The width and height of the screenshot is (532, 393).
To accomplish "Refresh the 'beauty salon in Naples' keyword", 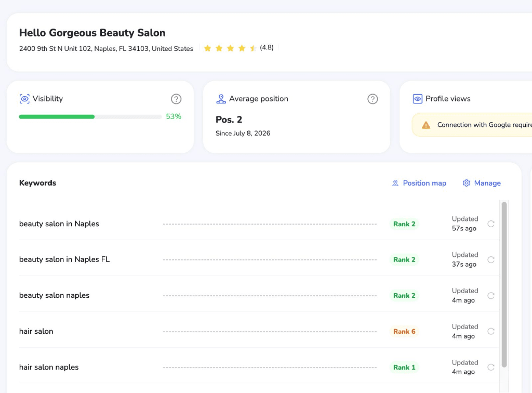I will click(491, 224).
